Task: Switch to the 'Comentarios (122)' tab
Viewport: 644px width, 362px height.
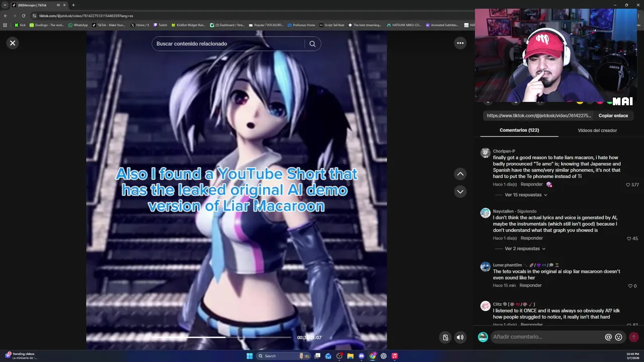Action: 519,130
